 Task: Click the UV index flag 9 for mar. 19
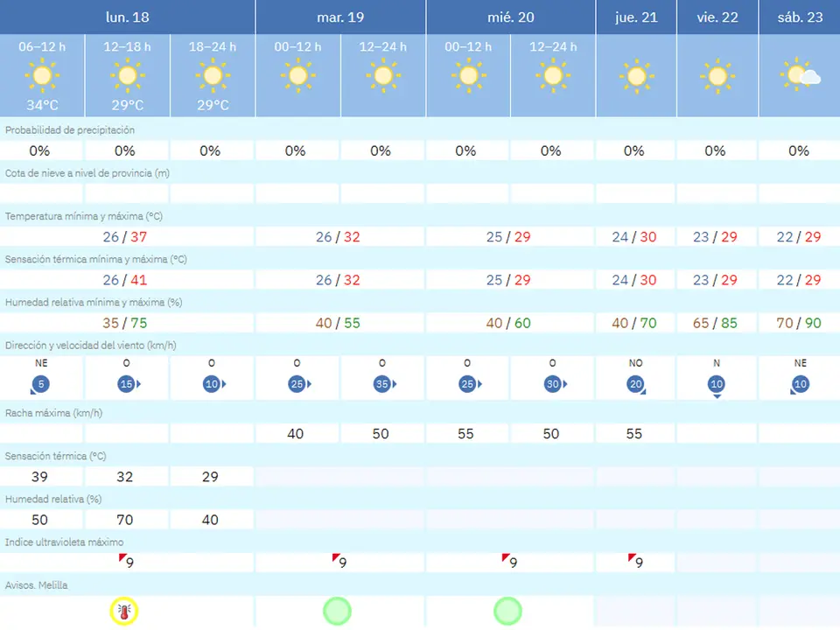(339, 562)
